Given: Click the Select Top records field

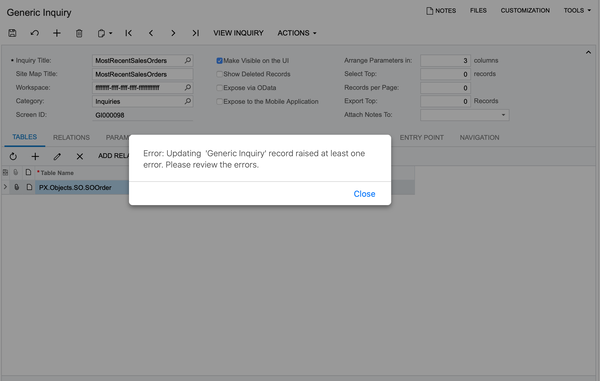Looking at the screenshot, I should (x=445, y=74).
